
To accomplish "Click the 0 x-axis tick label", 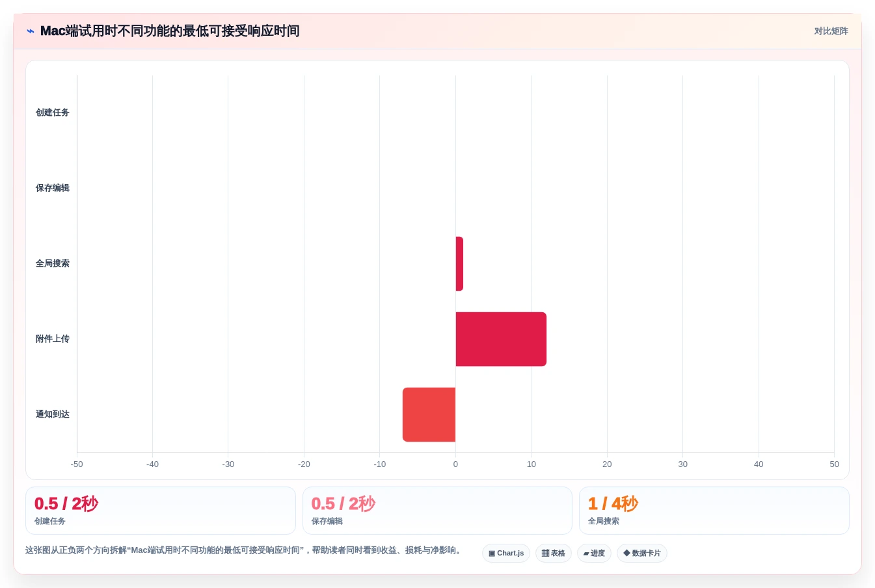I will [x=455, y=464].
